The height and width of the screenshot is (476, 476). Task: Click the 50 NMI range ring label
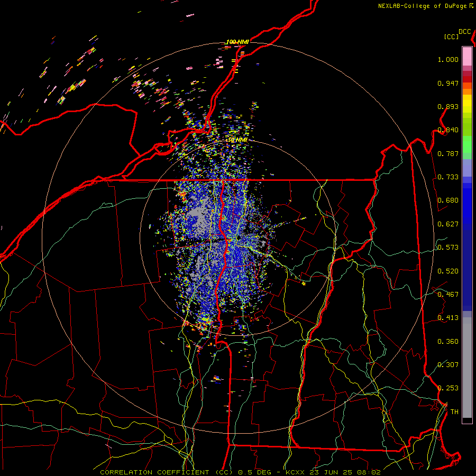click(x=237, y=140)
